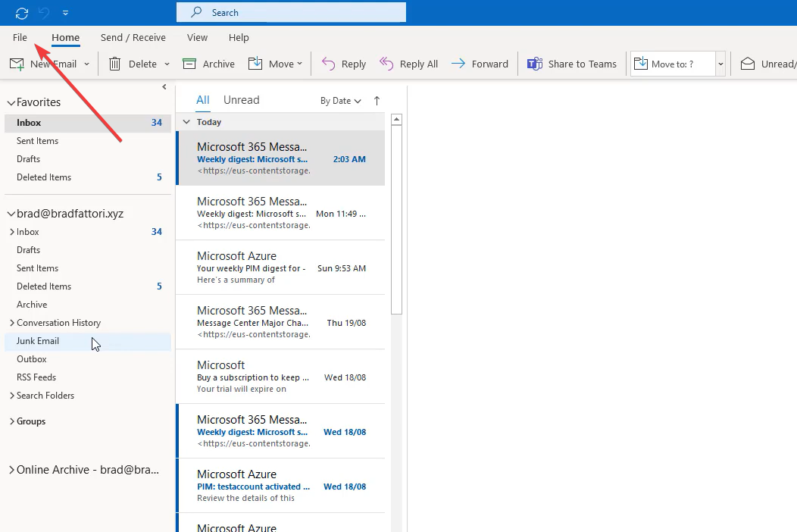The width and height of the screenshot is (797, 532).
Task: Open the Junk Email folder
Action: (88, 341)
